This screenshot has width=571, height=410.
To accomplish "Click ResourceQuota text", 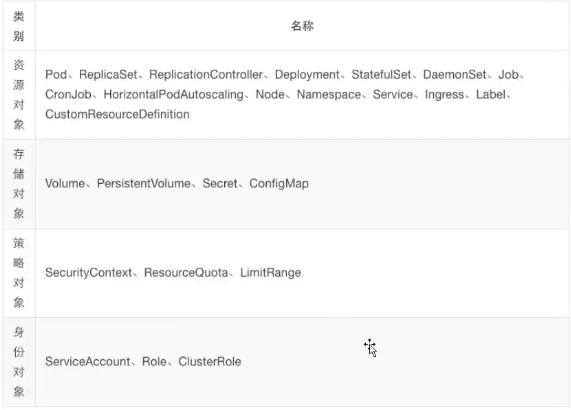I will pyautogui.click(x=186, y=273).
